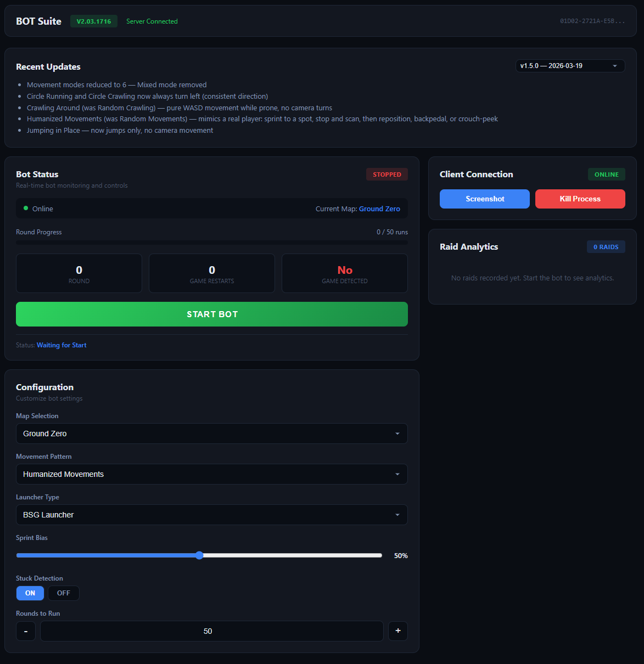Decrease rounds with the minus button
Image resolution: width=644 pixels, height=664 pixels.
(26, 631)
